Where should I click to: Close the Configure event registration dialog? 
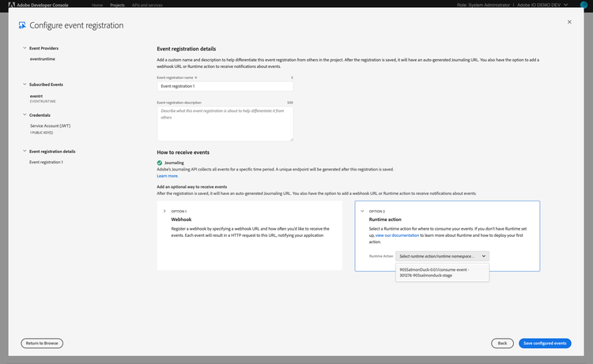(569, 22)
